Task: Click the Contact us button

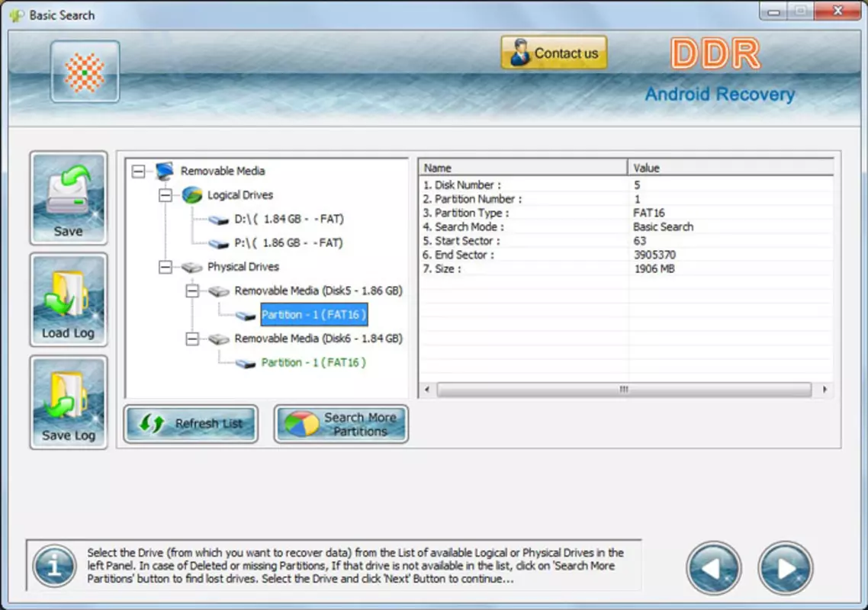Action: point(554,53)
